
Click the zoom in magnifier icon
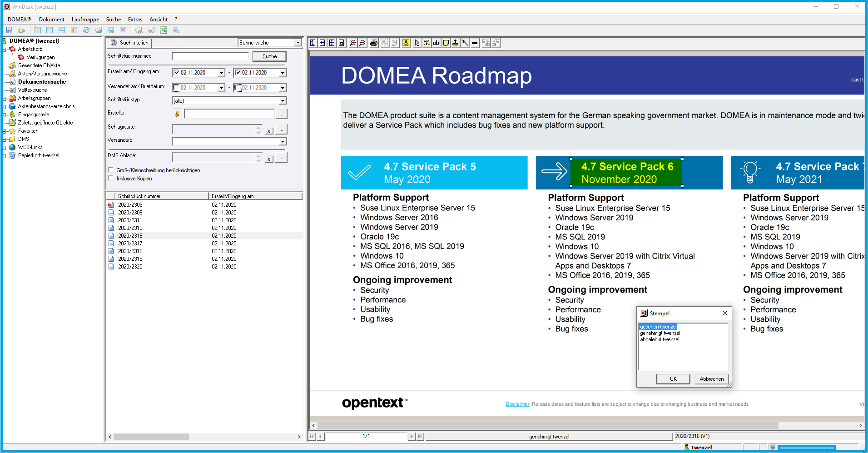(352, 43)
